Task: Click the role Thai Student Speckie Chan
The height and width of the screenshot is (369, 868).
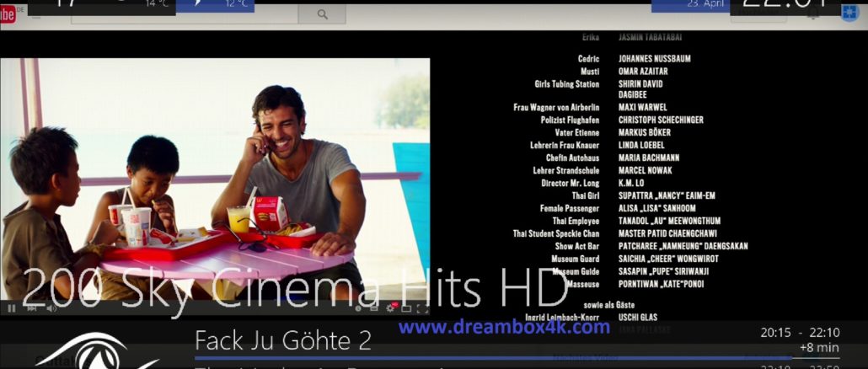Action: coord(556,233)
